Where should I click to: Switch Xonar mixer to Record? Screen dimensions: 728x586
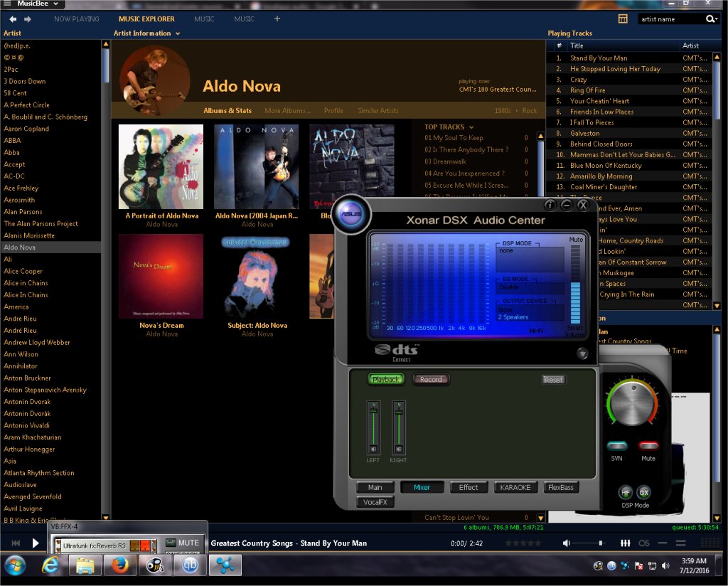point(431,379)
